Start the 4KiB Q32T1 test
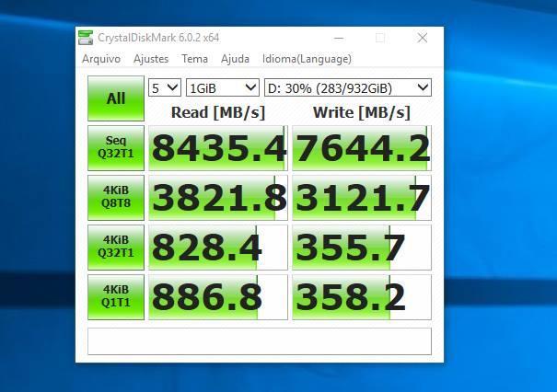This screenshot has width=557, height=392. 116,248
